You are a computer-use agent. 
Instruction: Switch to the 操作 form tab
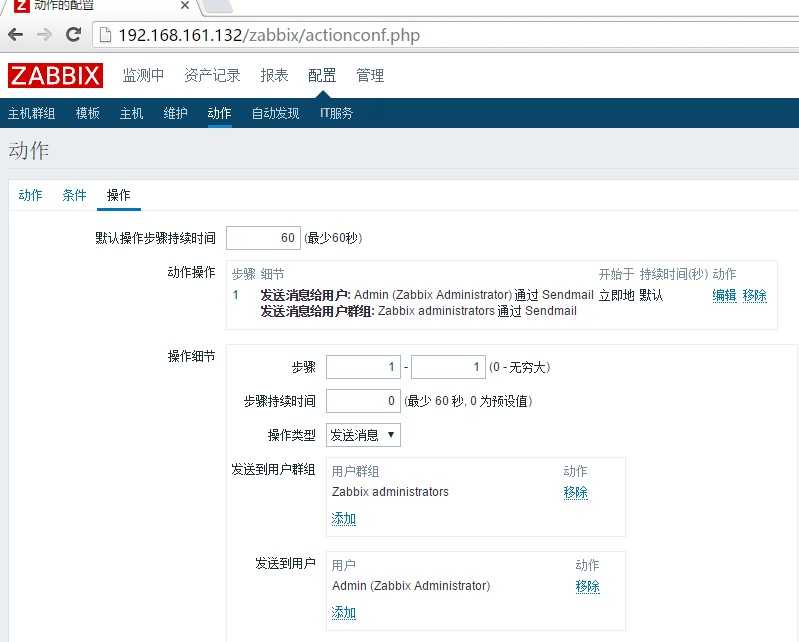118,195
